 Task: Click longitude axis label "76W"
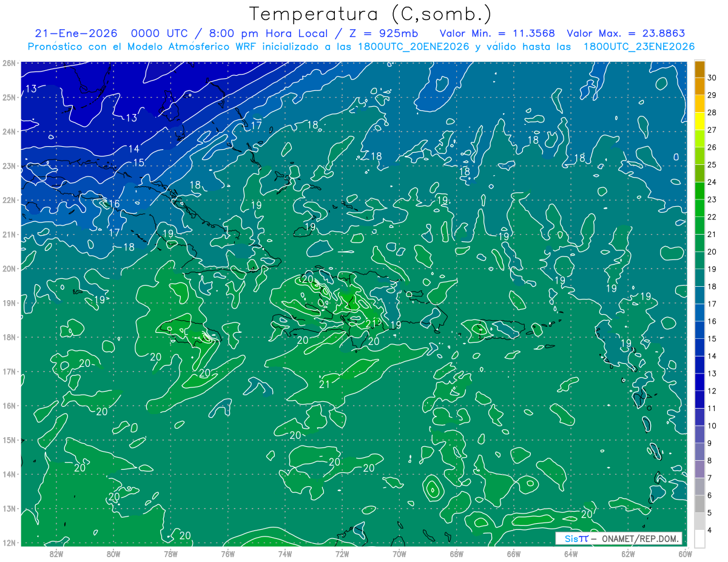click(x=227, y=554)
